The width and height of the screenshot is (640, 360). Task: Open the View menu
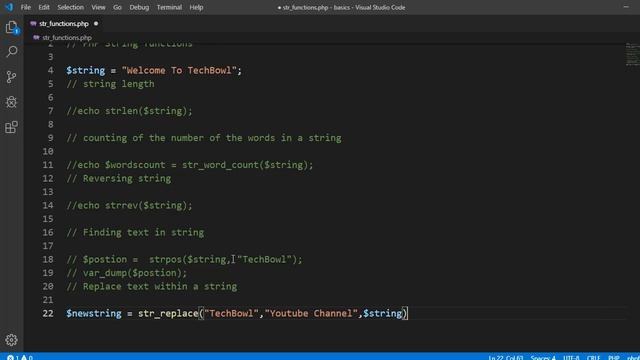click(98, 7)
